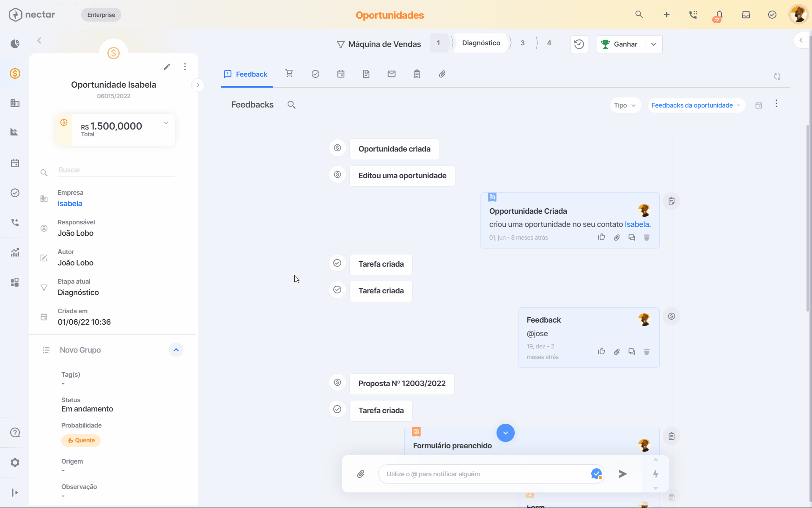812x508 pixels.
Task: Open feedbacks date filter calendar icon
Action: [759, 105]
